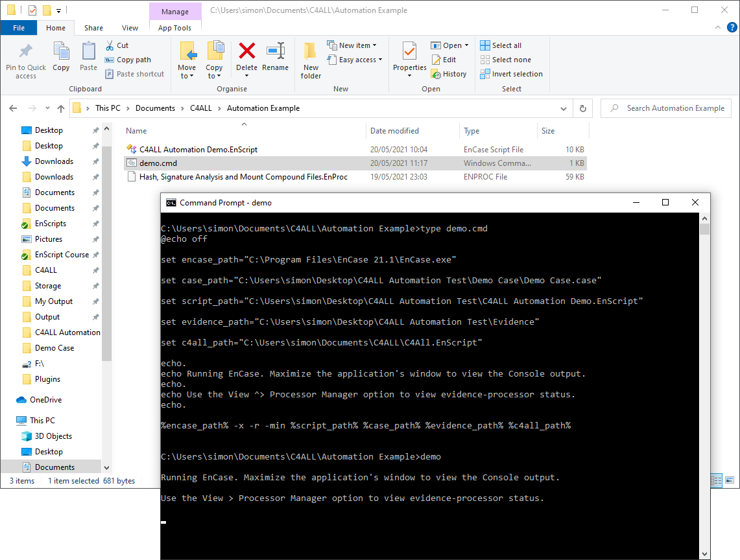Switch to large icons view
740x560 pixels.
coord(730,480)
